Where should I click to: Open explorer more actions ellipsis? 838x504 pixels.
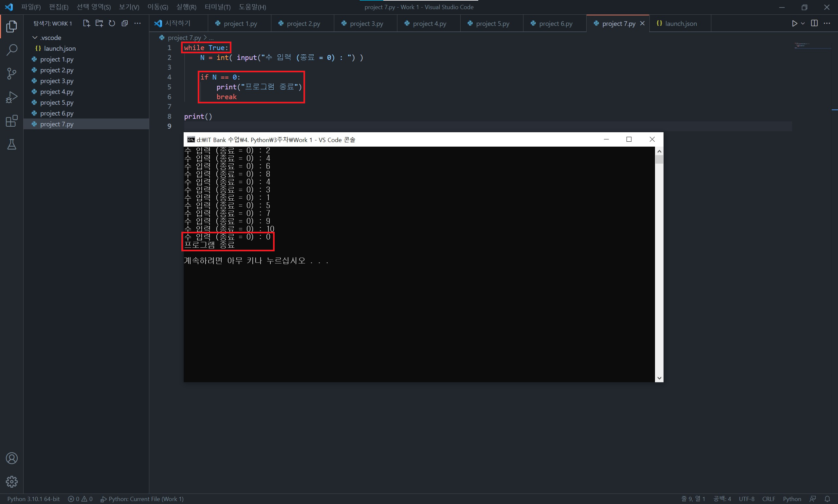(137, 24)
